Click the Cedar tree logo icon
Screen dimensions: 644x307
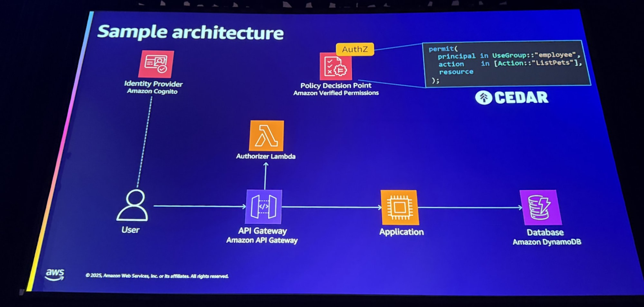(484, 98)
